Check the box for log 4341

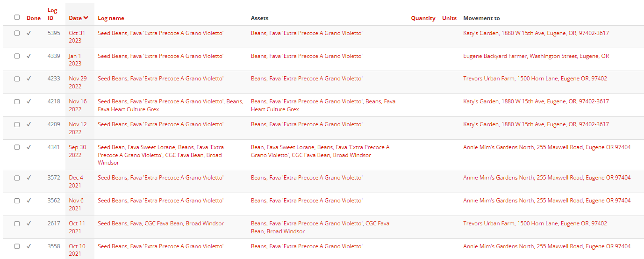[x=17, y=147]
